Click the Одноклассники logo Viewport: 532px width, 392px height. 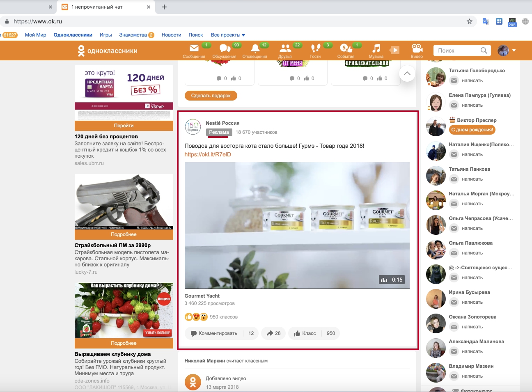(108, 51)
